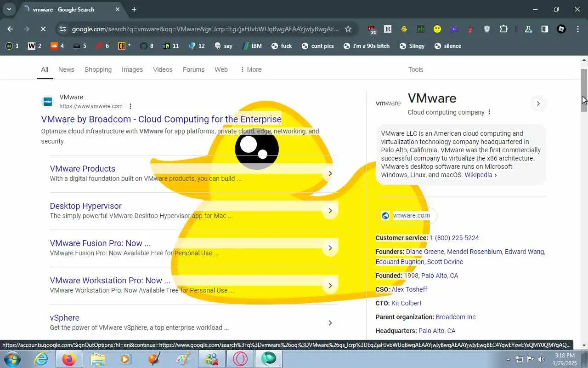Open the extension icon with 21 badge
This screenshot has width=588, height=368.
coord(372,29)
